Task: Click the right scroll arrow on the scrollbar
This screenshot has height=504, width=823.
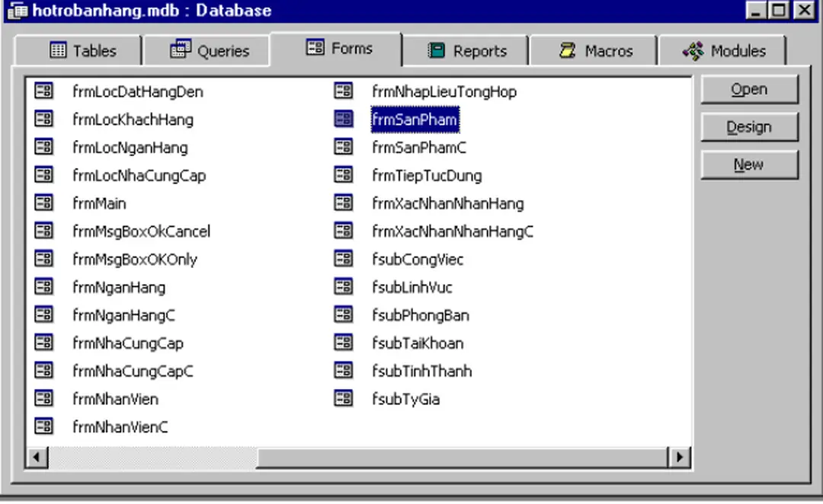Action: click(678, 456)
